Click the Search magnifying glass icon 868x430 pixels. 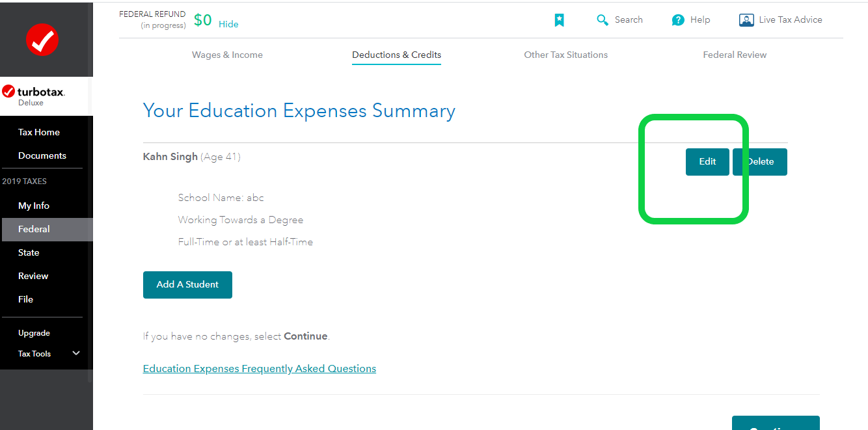[x=603, y=20]
